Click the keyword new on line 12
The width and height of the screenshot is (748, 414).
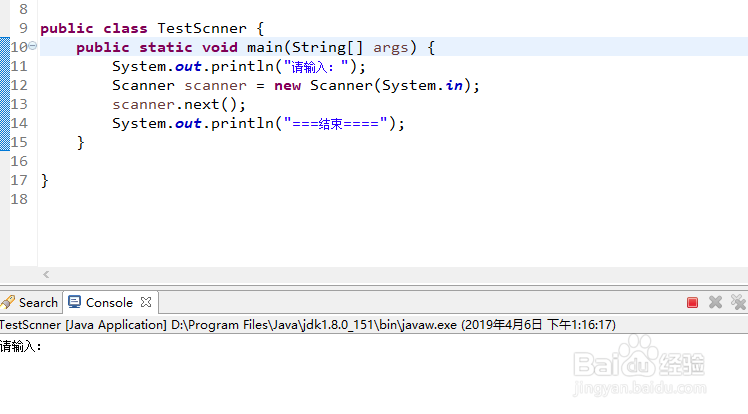pyautogui.click(x=288, y=86)
